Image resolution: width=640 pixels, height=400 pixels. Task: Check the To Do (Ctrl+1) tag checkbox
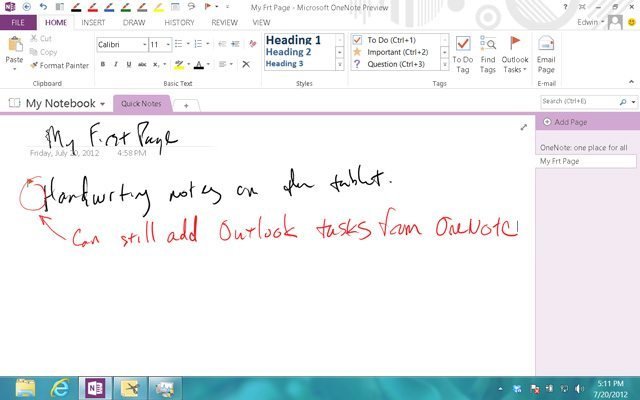point(357,40)
